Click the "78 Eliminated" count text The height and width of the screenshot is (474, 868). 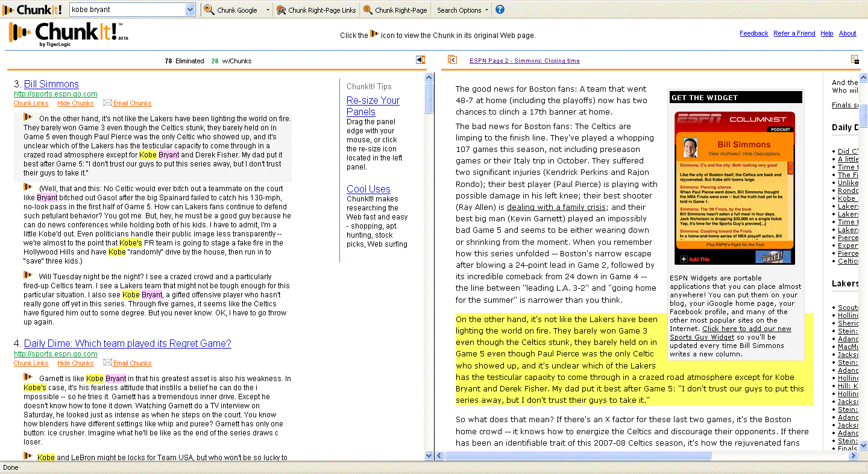coord(184,61)
